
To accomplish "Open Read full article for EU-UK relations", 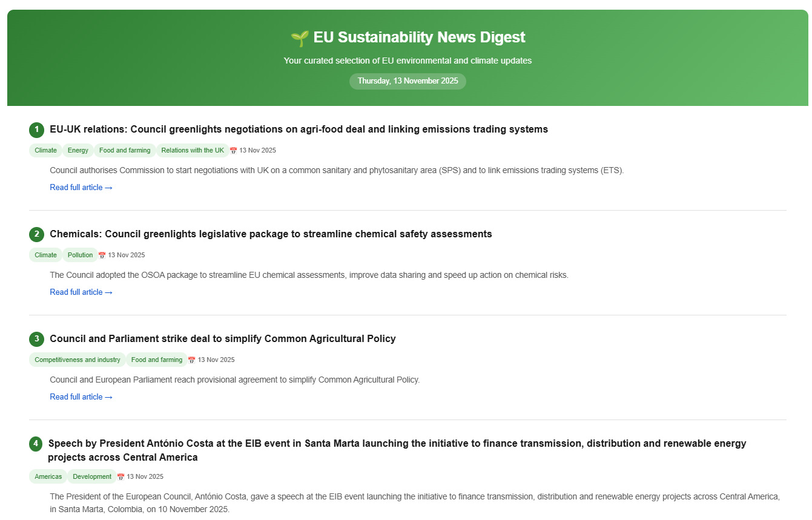I will point(81,188).
